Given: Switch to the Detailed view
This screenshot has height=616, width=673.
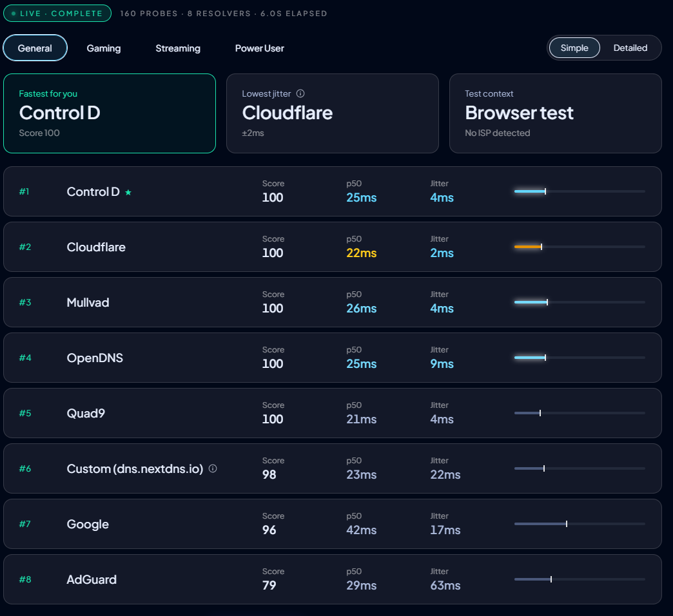Looking at the screenshot, I should tap(630, 48).
